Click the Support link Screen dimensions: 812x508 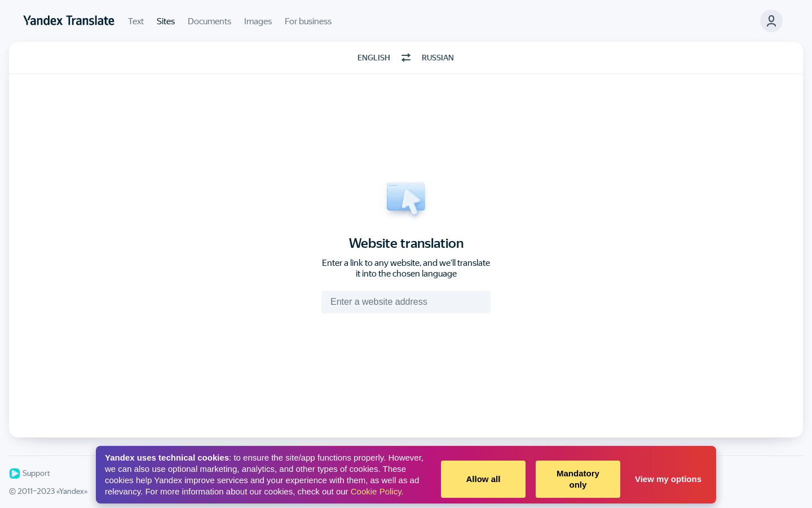pyautogui.click(x=36, y=473)
